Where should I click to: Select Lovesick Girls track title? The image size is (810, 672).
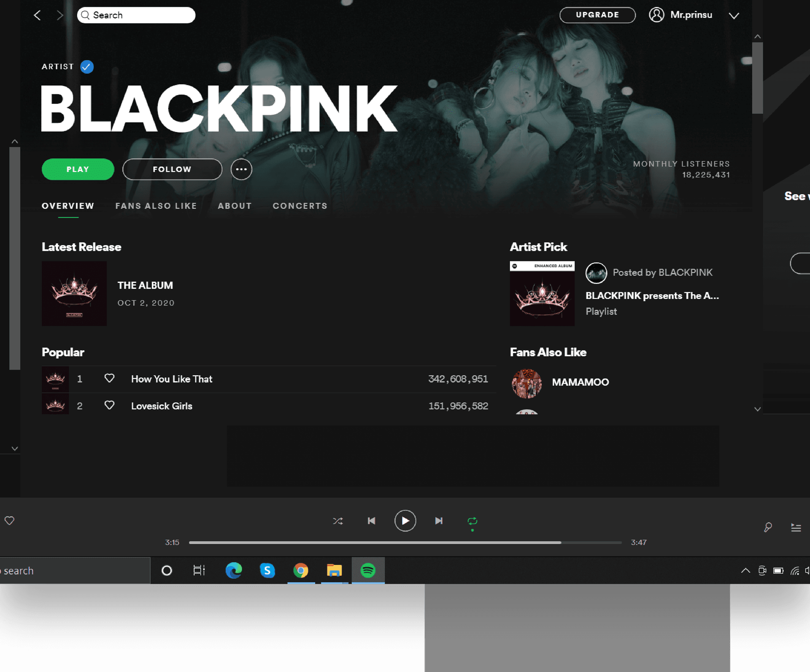tap(162, 406)
